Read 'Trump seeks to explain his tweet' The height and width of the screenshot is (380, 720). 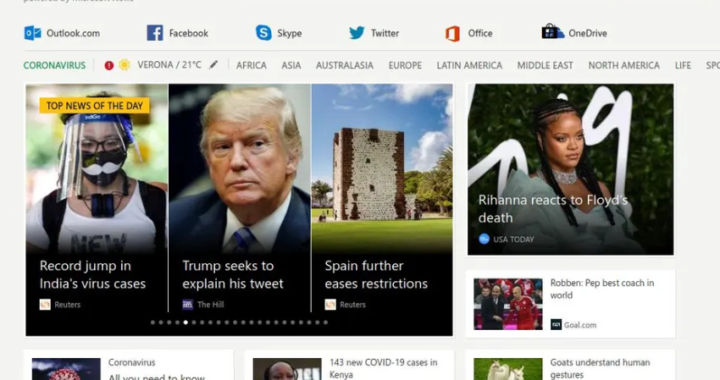click(x=233, y=274)
